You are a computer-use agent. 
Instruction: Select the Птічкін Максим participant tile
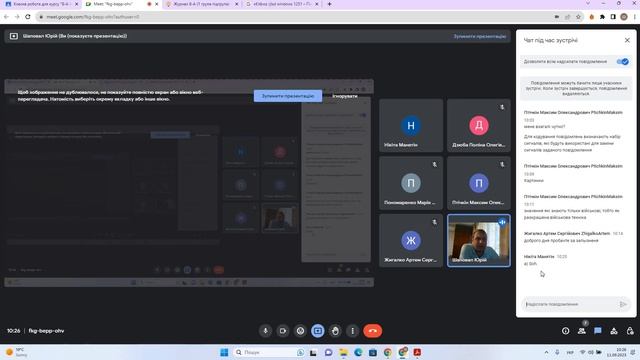(x=479, y=183)
